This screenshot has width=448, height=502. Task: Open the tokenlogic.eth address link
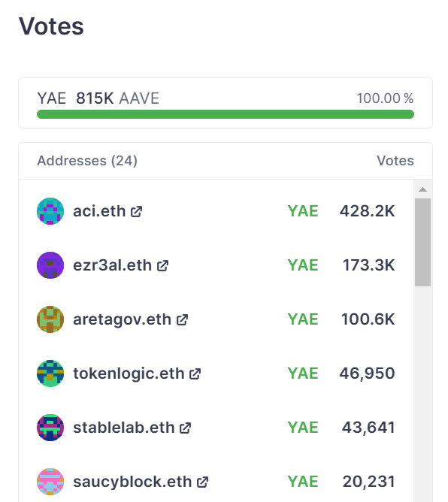pos(129,373)
